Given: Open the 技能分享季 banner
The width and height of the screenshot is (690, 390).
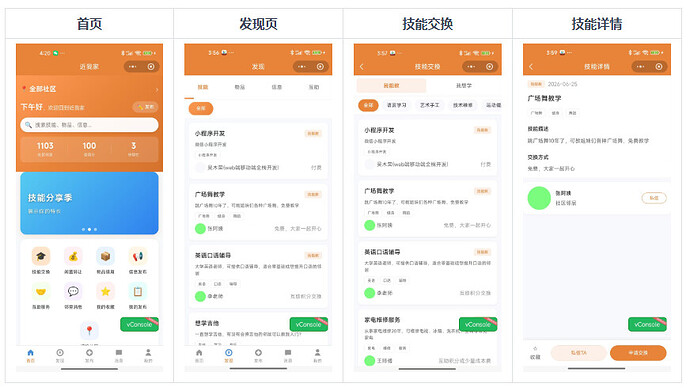Looking at the screenshot, I should [89, 203].
